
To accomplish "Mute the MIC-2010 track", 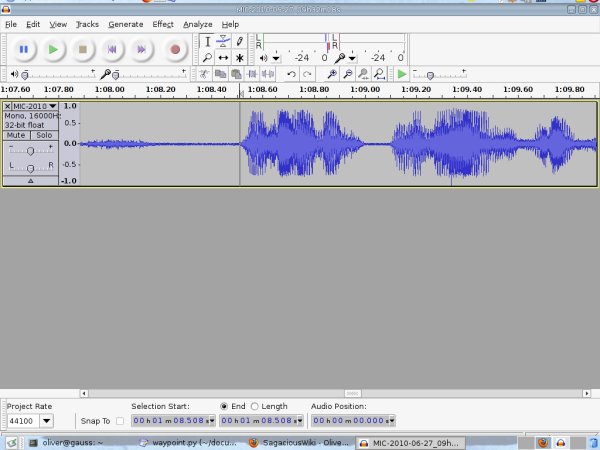I will 16,135.
